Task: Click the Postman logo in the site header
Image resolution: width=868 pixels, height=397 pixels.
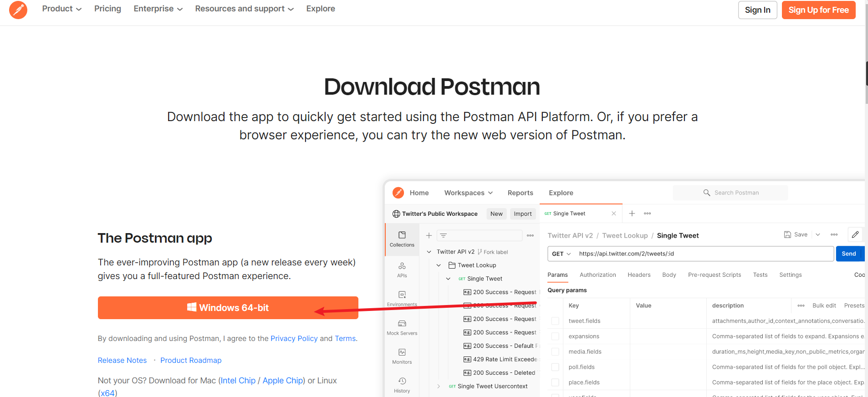Action: [18, 10]
